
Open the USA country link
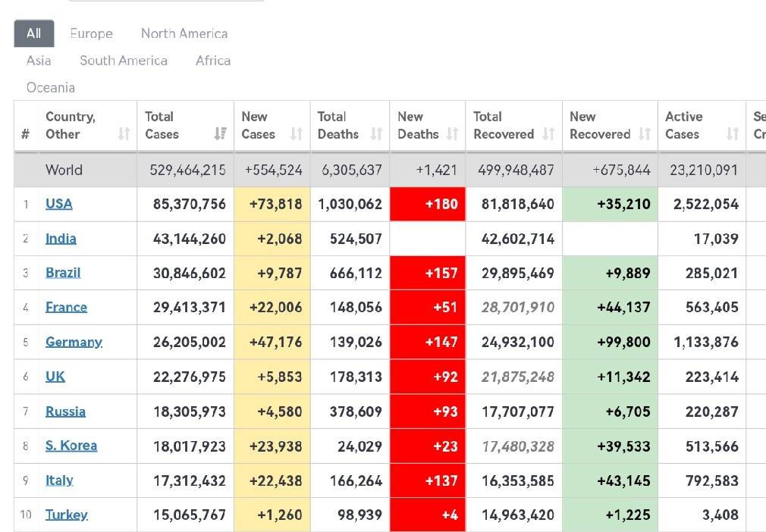click(59, 204)
